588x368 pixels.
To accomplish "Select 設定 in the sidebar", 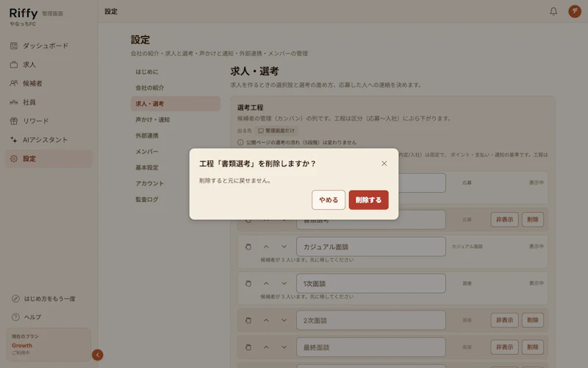I will 49,158.
